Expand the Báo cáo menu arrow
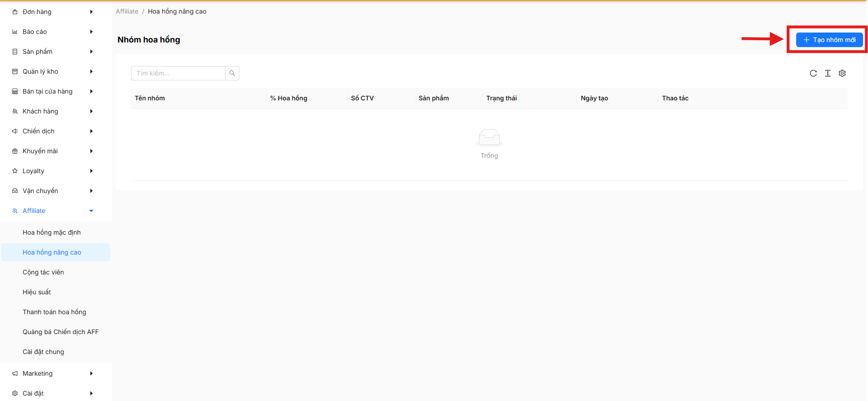This screenshot has width=868, height=401. tap(91, 32)
